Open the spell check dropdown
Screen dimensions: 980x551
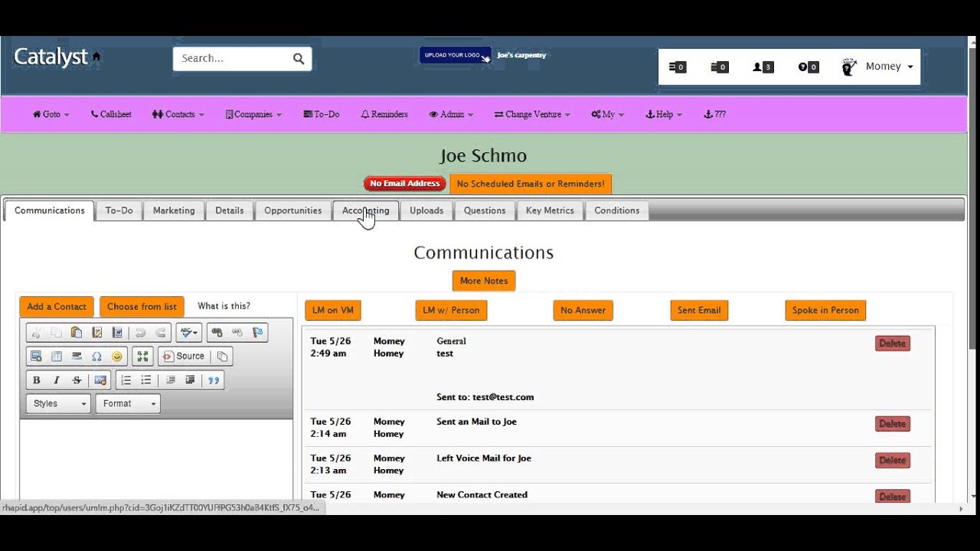pos(188,333)
